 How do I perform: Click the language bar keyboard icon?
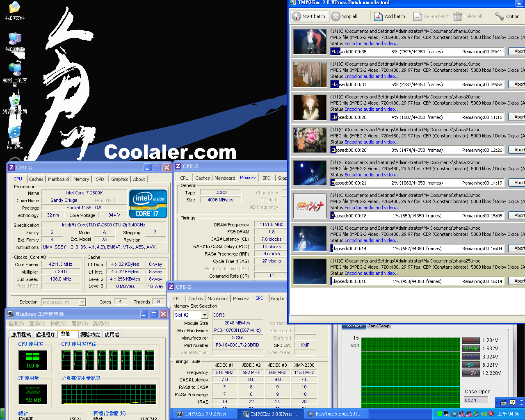pos(504,402)
